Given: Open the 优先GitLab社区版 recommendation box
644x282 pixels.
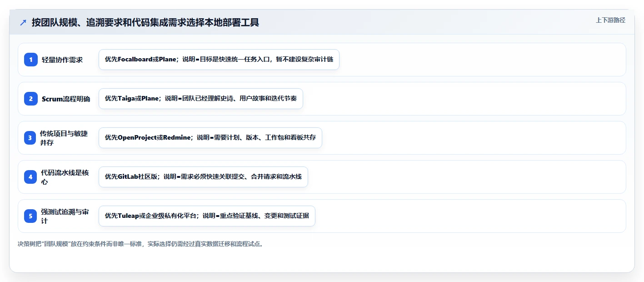Looking at the screenshot, I should point(203,177).
